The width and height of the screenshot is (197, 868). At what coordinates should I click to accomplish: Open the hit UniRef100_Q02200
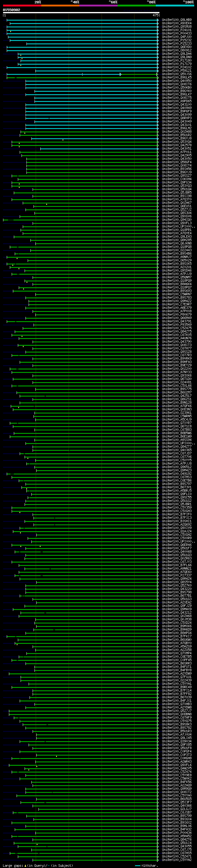pyautogui.click(x=176, y=369)
